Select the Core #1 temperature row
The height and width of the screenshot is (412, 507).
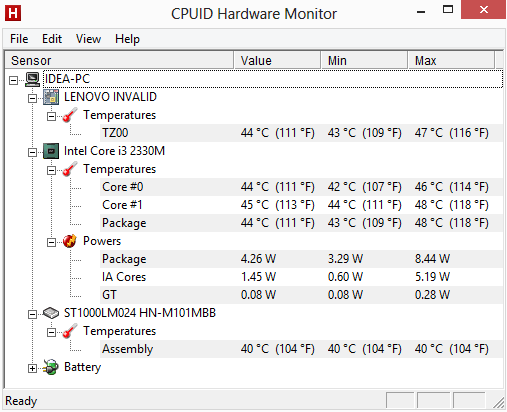pos(301,205)
